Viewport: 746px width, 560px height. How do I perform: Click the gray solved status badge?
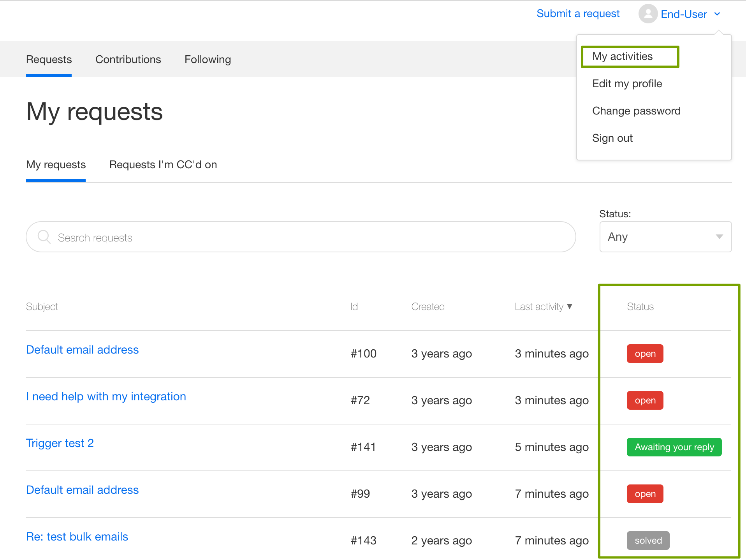coord(648,541)
